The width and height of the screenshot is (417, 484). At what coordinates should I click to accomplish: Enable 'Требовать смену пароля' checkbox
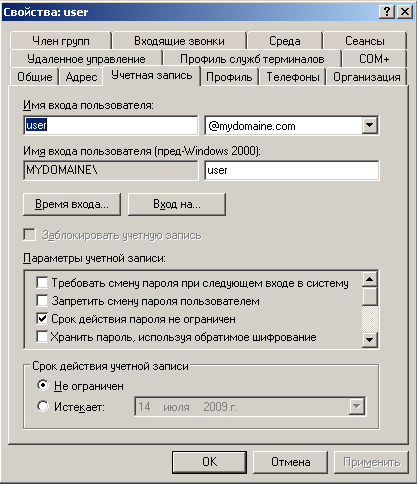(42, 283)
